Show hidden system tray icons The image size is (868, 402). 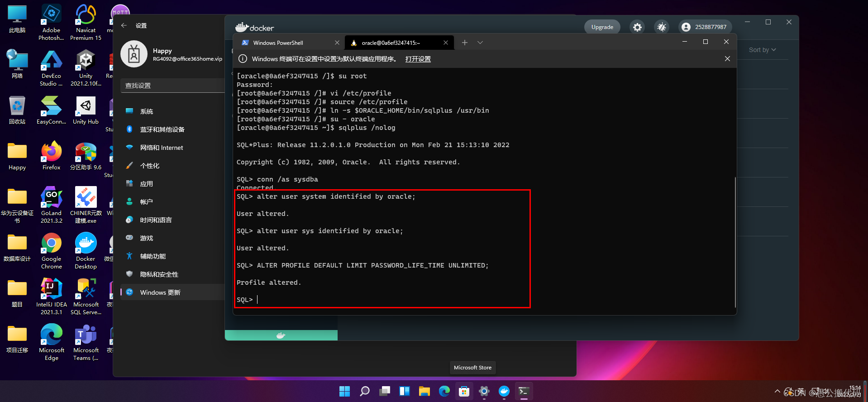(777, 391)
